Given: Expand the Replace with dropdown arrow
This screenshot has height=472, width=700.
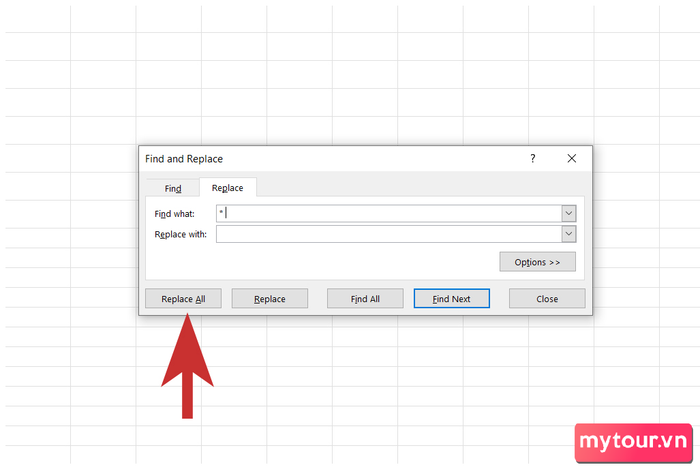Looking at the screenshot, I should click(x=569, y=234).
